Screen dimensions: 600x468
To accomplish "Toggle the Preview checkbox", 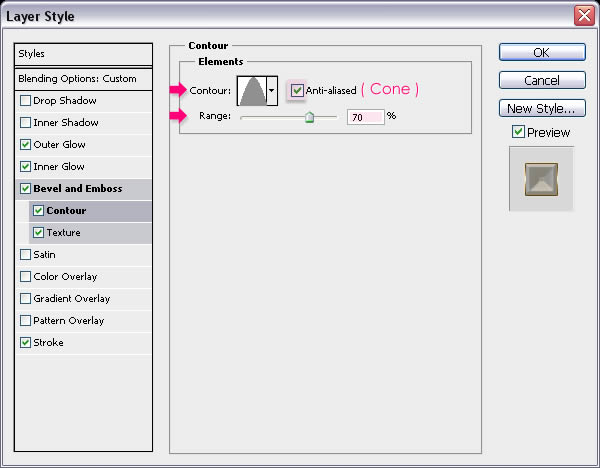I will click(518, 132).
